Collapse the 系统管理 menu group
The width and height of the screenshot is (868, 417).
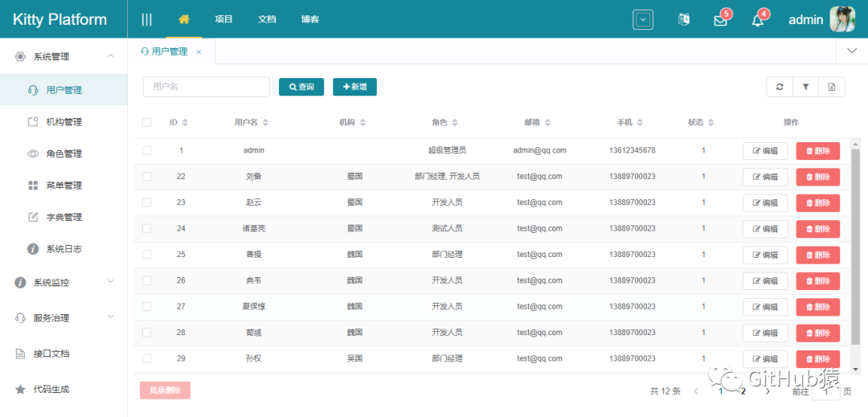click(63, 56)
